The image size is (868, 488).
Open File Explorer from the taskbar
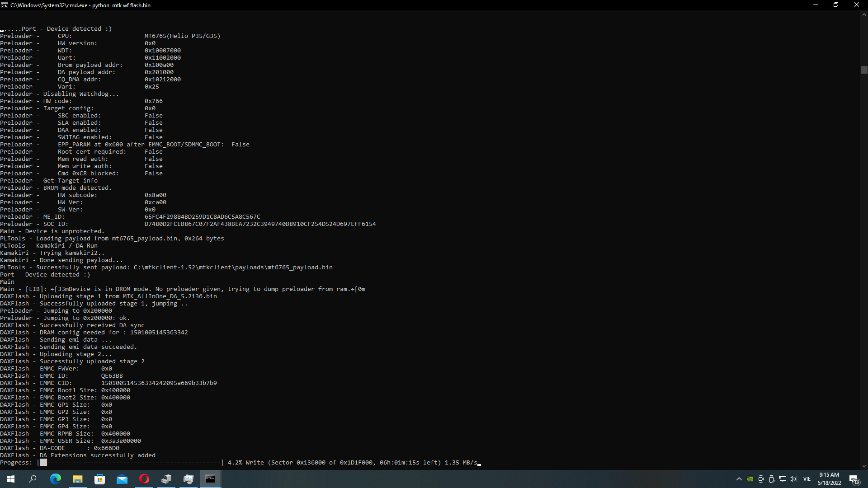tap(78, 479)
